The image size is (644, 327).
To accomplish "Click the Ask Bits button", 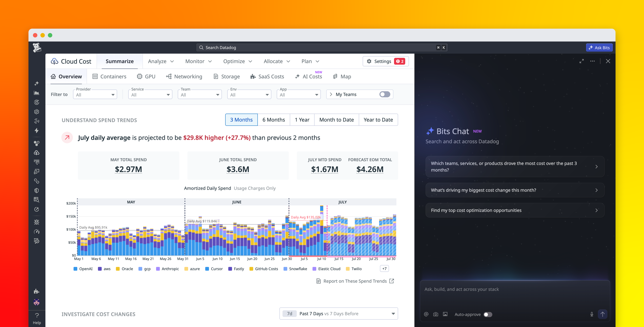I will click(599, 47).
